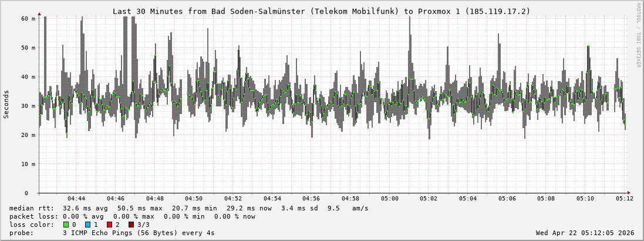This screenshot has height=241, width=644.
Task: Click the 05:00 time axis label
Action: pos(389,199)
